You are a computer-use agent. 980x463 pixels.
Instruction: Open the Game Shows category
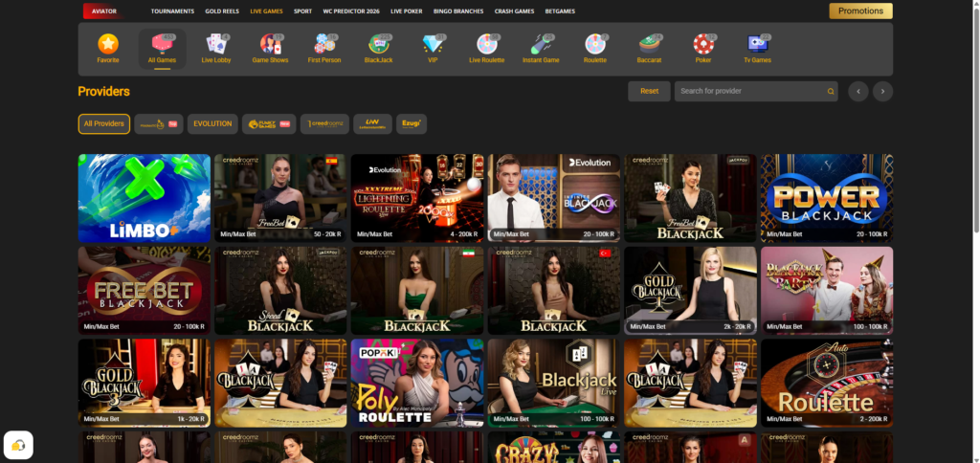(270, 49)
